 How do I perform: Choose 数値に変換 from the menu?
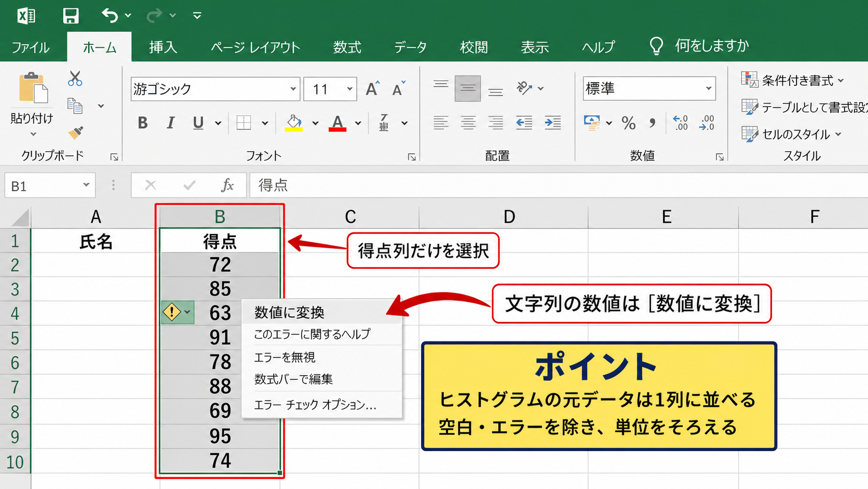tap(322, 312)
